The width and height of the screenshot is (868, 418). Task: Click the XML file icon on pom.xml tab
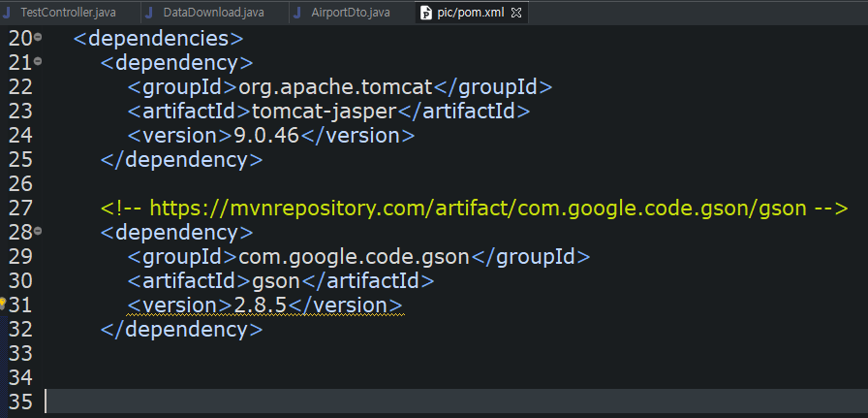click(425, 13)
